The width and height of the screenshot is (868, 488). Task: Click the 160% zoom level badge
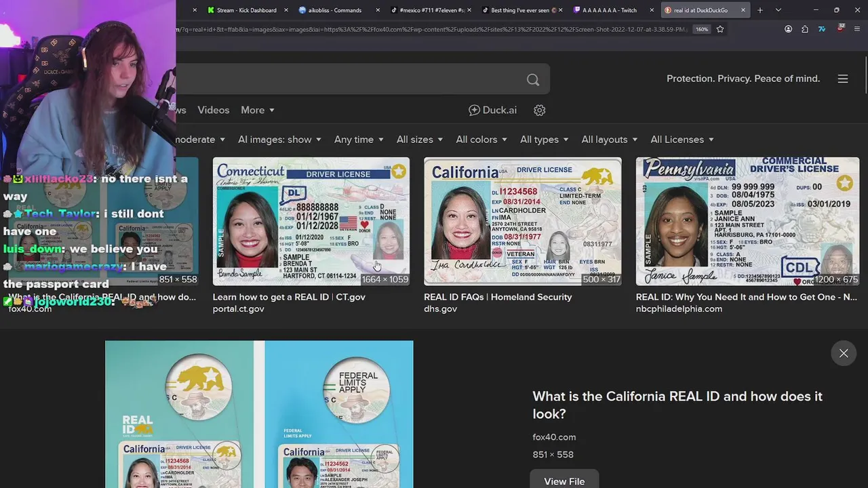[x=702, y=29]
